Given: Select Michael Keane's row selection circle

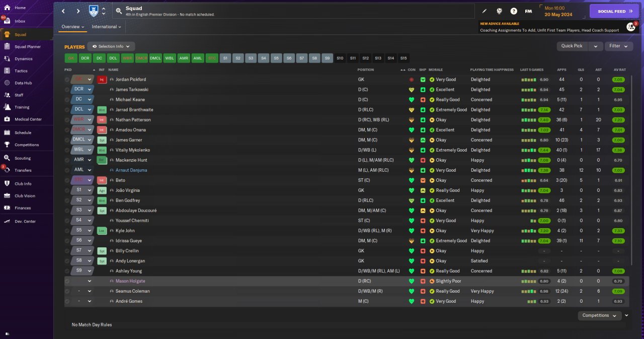Looking at the screenshot, I should click(x=67, y=100).
